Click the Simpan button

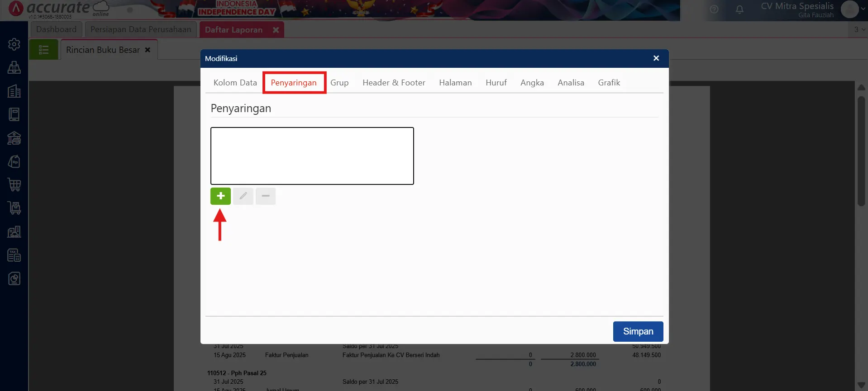point(638,331)
